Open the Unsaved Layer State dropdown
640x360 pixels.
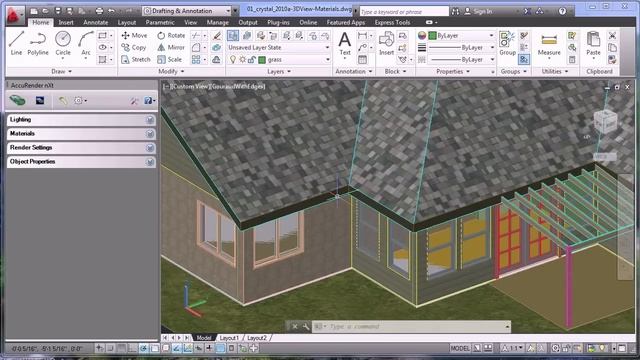(279, 47)
